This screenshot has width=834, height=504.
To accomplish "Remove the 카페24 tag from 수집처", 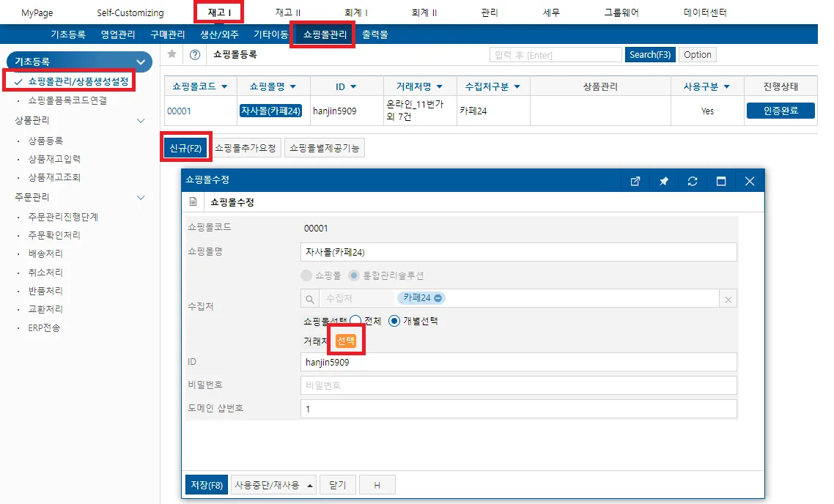I will (438, 298).
